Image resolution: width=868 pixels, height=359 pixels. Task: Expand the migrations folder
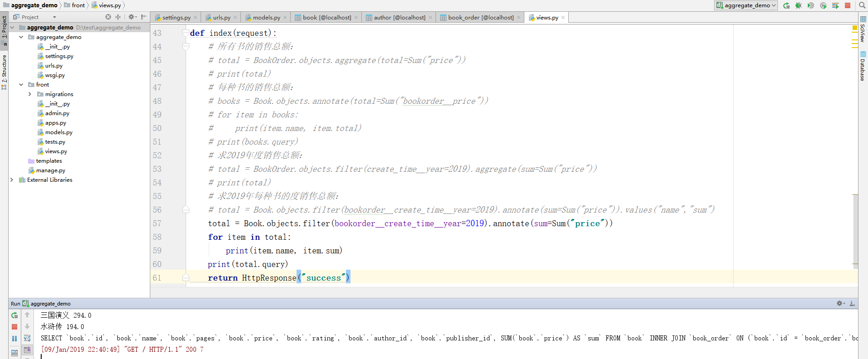pyautogui.click(x=30, y=94)
